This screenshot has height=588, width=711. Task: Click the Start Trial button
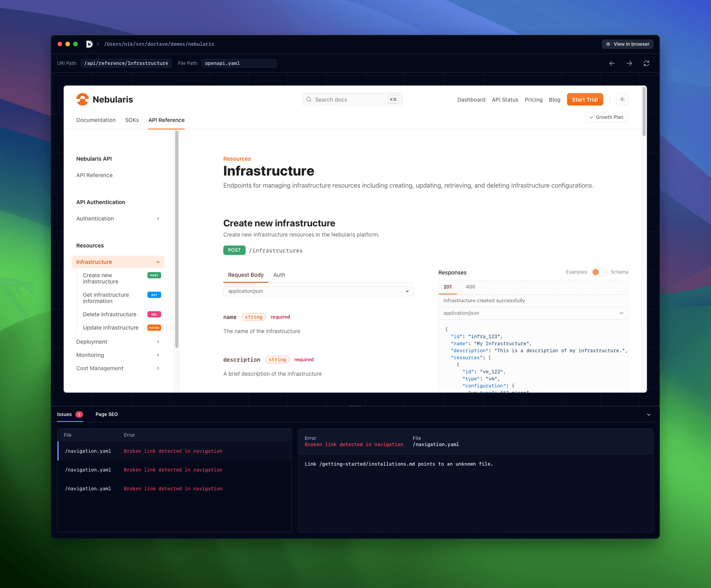(x=585, y=99)
